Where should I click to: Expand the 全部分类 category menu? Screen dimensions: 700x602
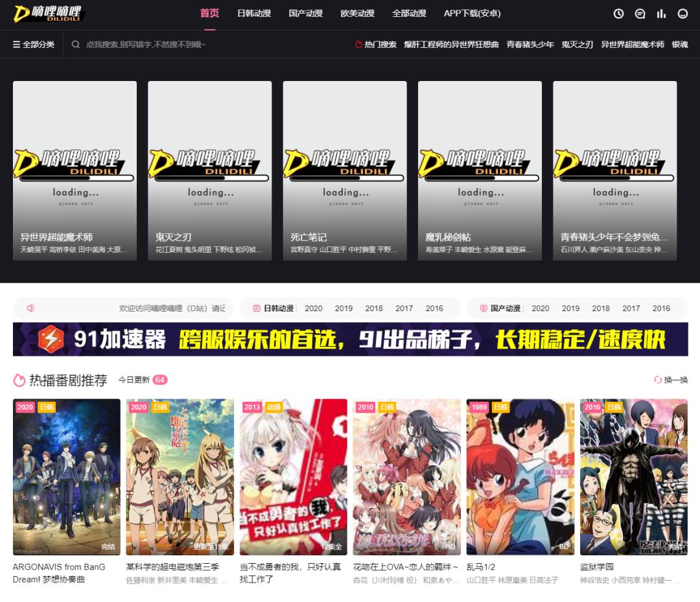(34, 45)
